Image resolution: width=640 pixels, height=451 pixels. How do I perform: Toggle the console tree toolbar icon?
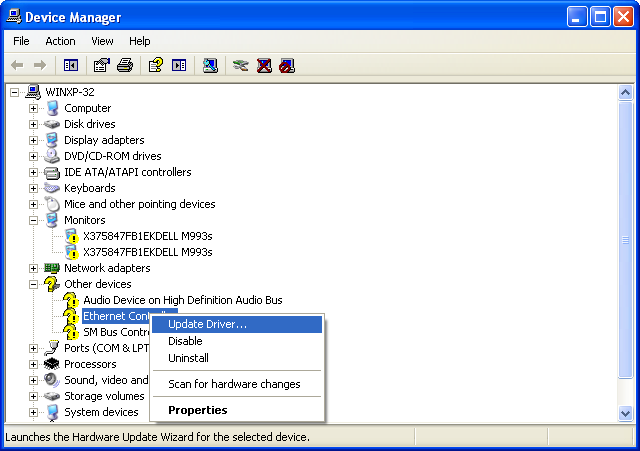(71, 65)
